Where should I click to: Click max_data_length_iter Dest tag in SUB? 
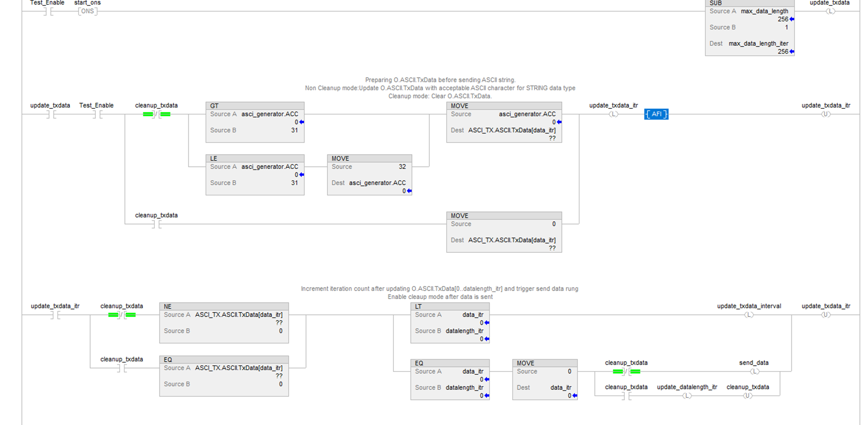point(758,44)
